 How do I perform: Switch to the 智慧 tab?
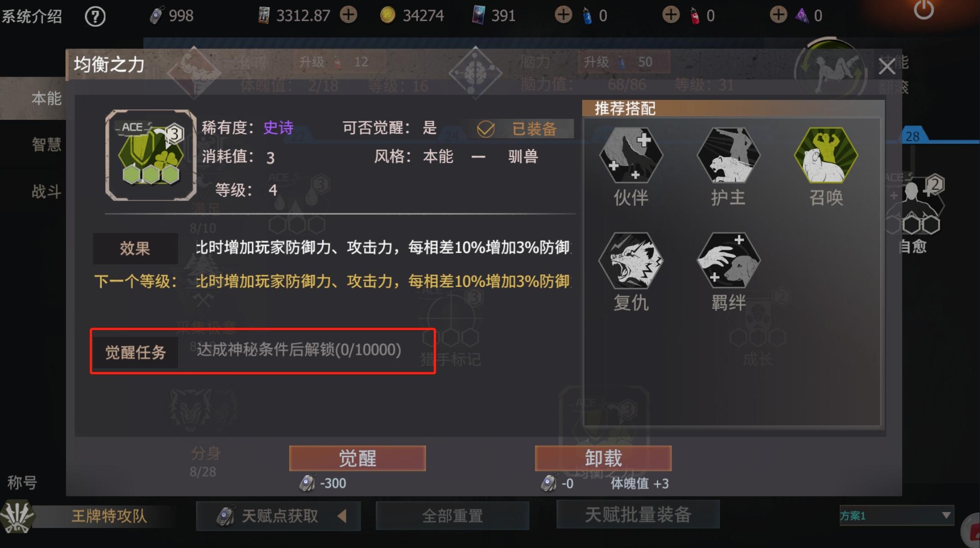pos(46,145)
